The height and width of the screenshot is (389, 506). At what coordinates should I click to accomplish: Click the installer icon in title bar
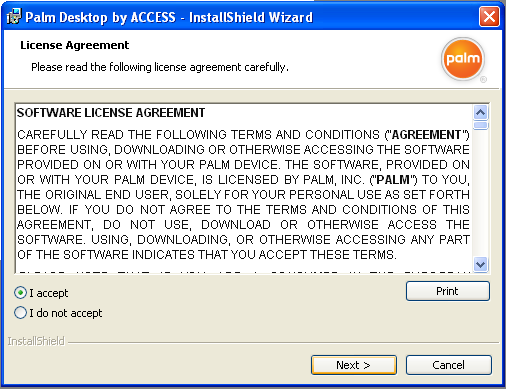pos(14,17)
